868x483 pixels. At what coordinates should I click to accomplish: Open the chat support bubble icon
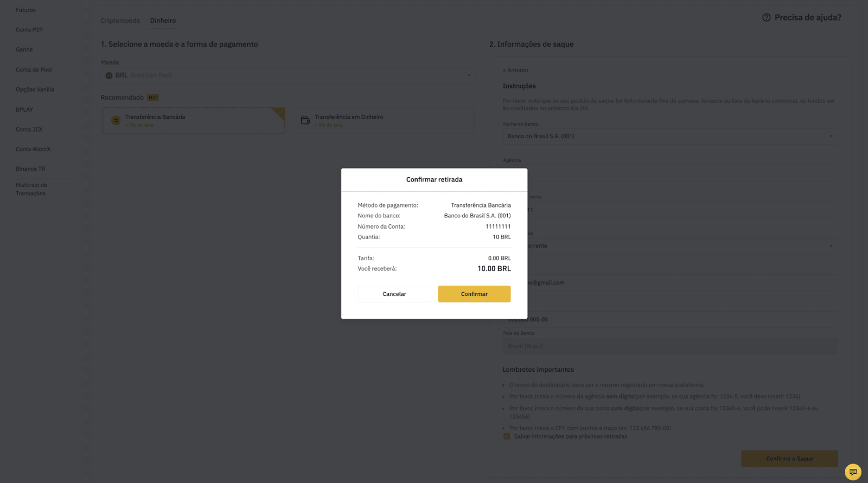(x=853, y=472)
